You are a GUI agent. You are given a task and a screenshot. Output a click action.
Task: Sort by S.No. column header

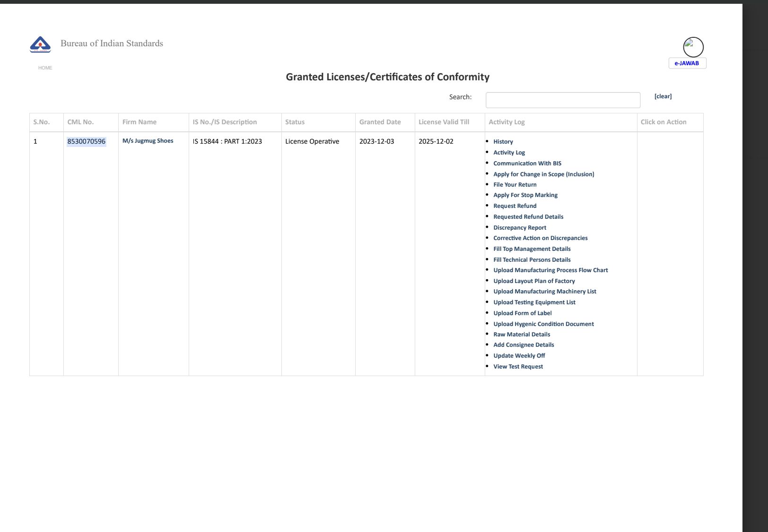tap(42, 122)
